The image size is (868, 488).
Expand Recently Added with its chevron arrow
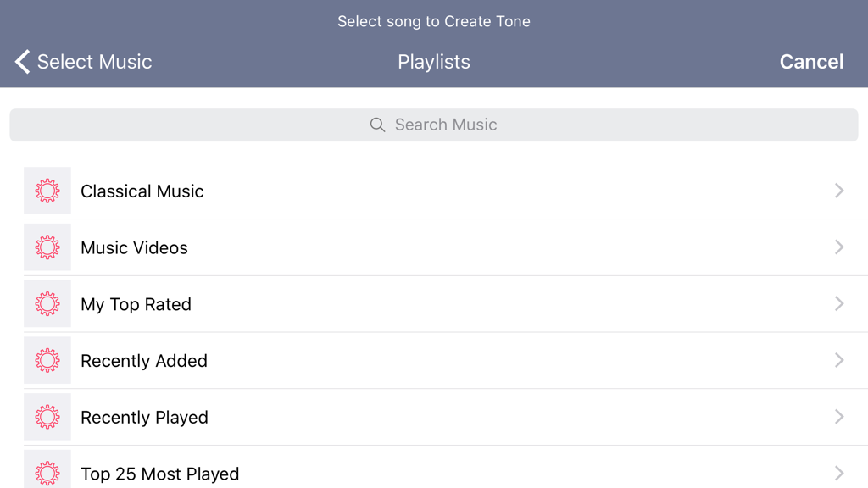tap(839, 360)
